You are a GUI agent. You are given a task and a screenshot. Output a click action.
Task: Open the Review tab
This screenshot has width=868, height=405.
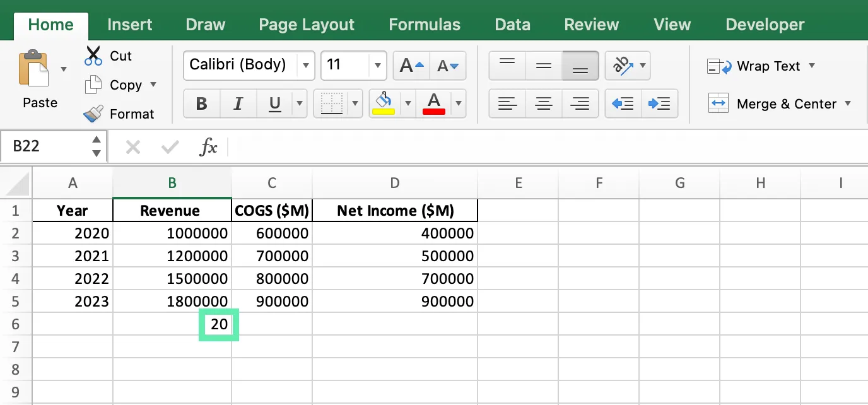592,25
